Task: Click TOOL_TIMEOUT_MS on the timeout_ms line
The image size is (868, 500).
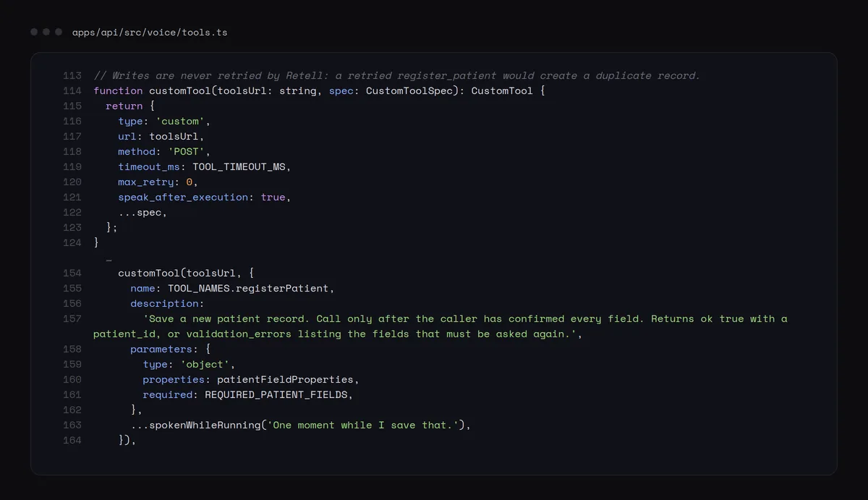Action: click(239, 166)
